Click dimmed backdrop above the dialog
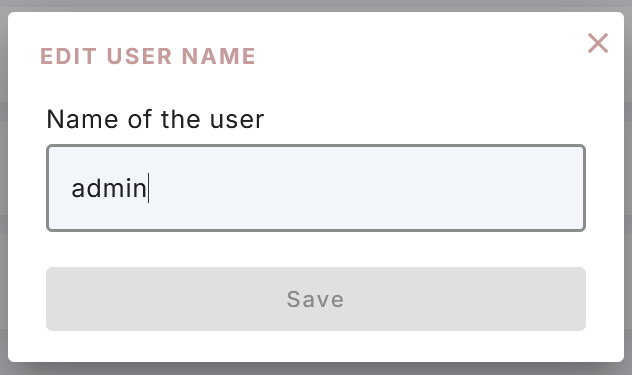 click(x=316, y=5)
